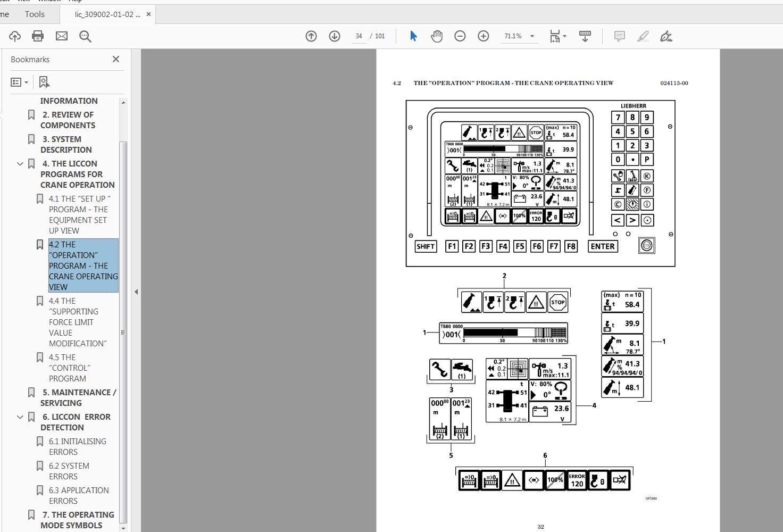Collapse the 4. LICCON PROGRAMS bookmark section

pyautogui.click(x=20, y=164)
